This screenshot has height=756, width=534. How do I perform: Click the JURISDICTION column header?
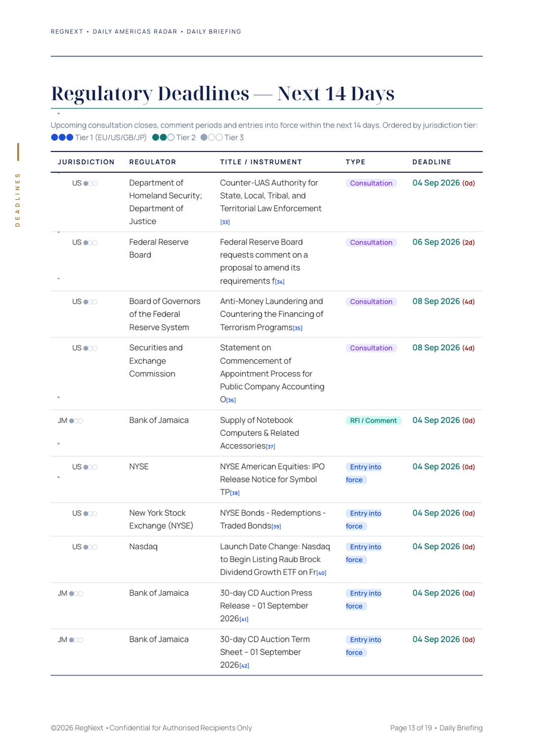(86, 162)
